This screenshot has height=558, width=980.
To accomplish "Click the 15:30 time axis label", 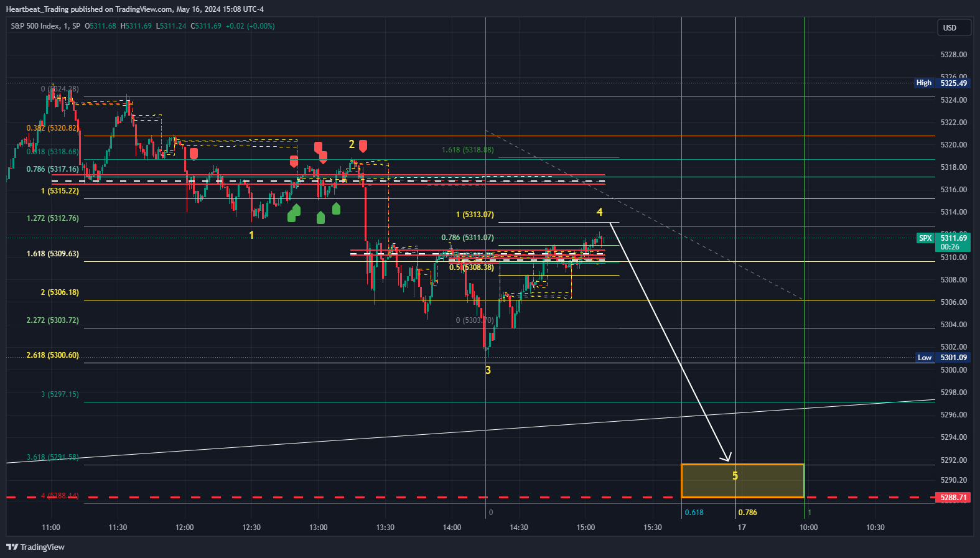I will 653,528.
